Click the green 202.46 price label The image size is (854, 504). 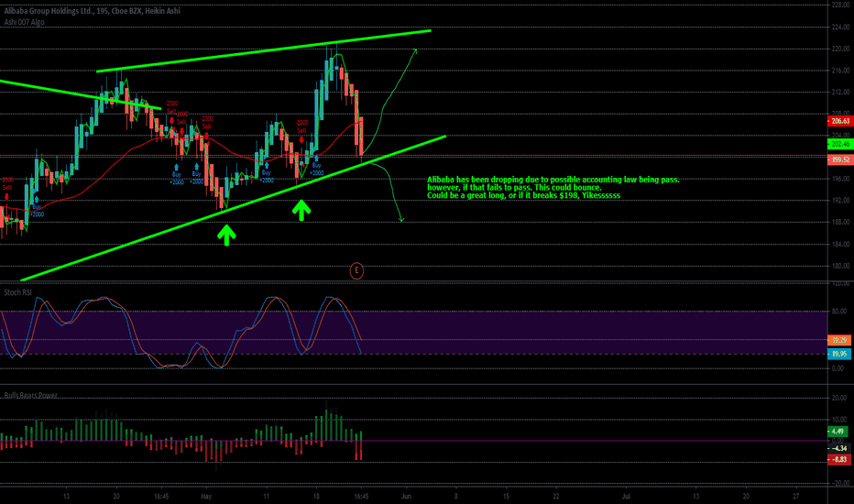click(x=840, y=145)
